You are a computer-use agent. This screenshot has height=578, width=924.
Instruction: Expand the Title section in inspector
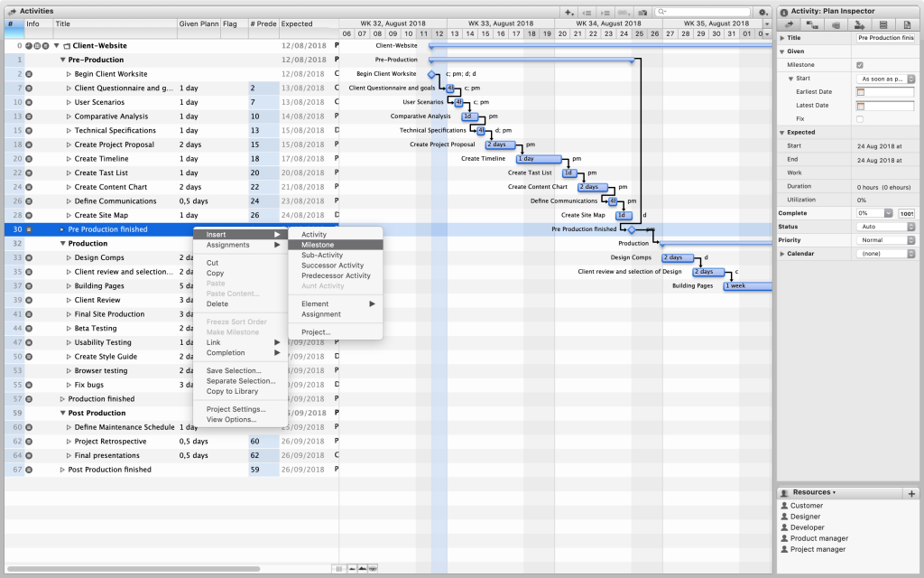(x=782, y=38)
